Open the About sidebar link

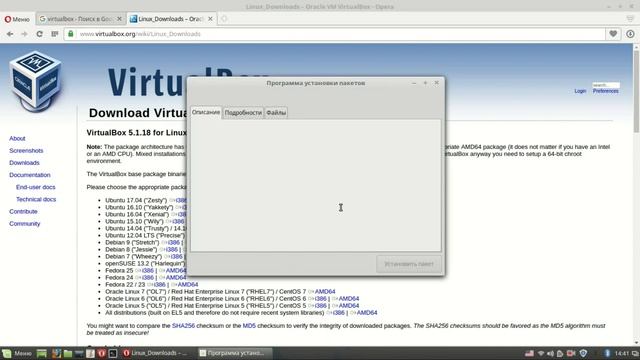click(x=17, y=138)
